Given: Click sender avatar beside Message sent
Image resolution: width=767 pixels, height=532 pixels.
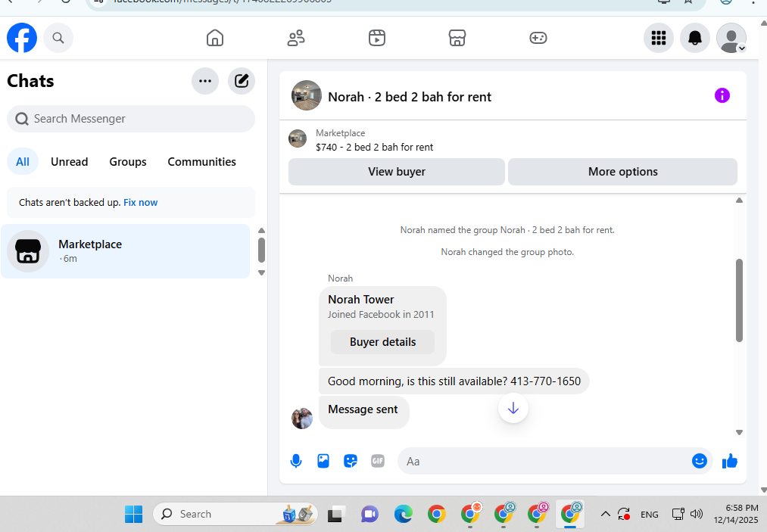Looking at the screenshot, I should click(x=302, y=418).
